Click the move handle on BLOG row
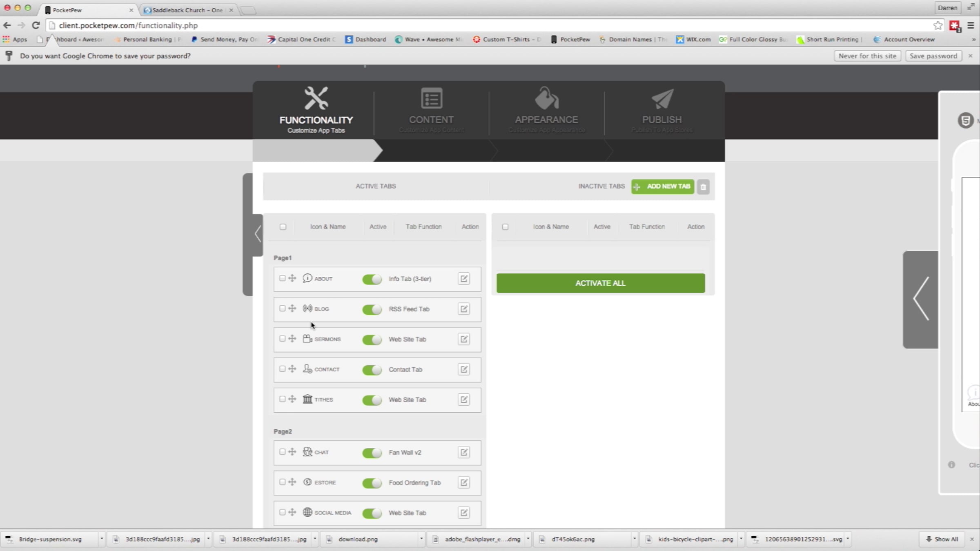 (292, 309)
